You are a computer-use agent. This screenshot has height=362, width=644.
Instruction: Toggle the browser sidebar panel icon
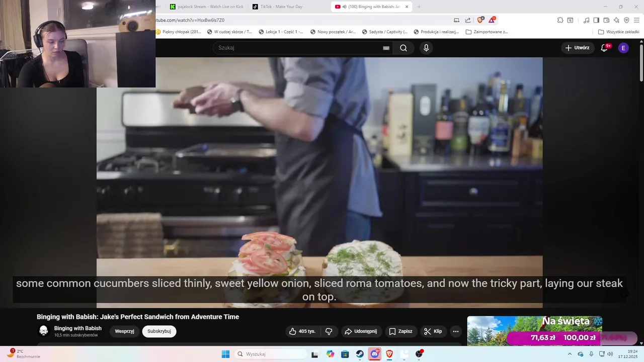(596, 20)
